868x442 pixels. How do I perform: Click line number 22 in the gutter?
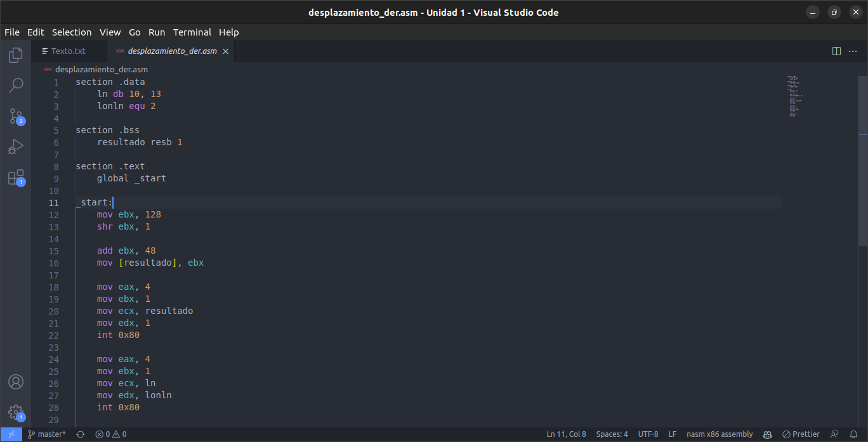tap(53, 335)
